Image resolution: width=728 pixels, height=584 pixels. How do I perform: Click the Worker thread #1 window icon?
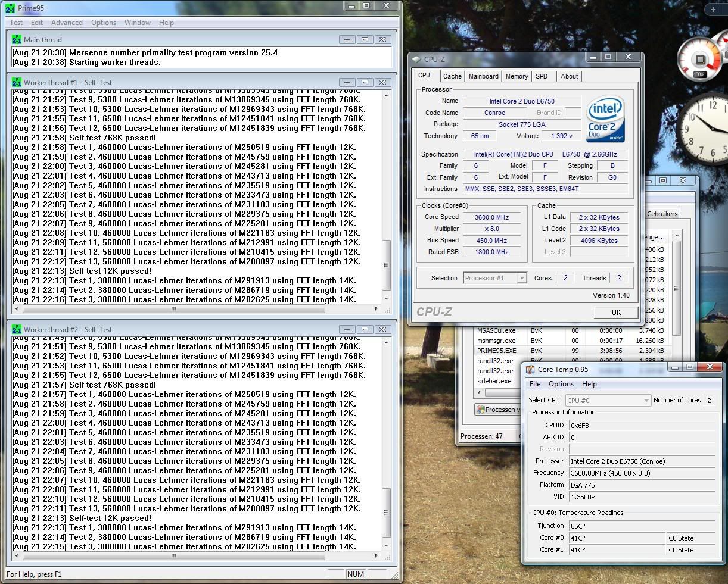pos(17,82)
